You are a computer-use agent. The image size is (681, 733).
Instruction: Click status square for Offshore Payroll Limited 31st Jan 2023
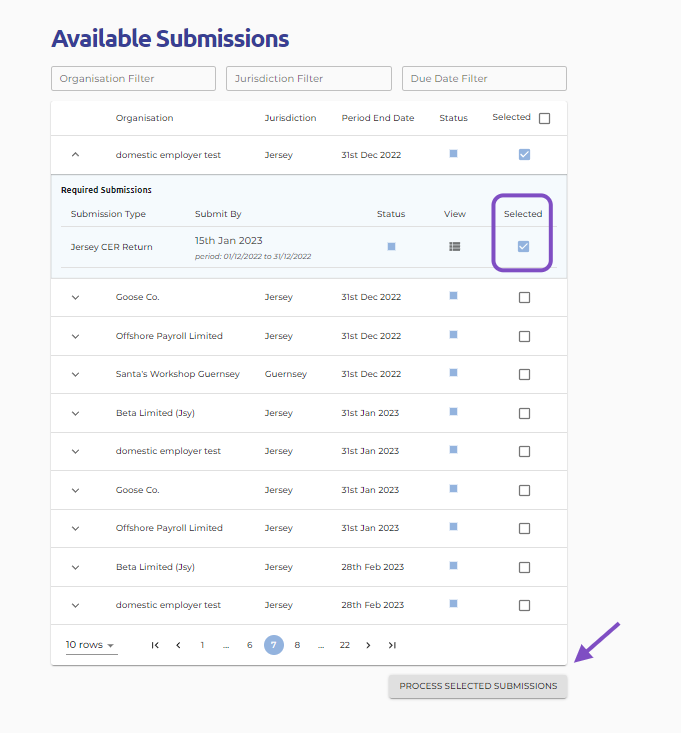[x=453, y=526]
